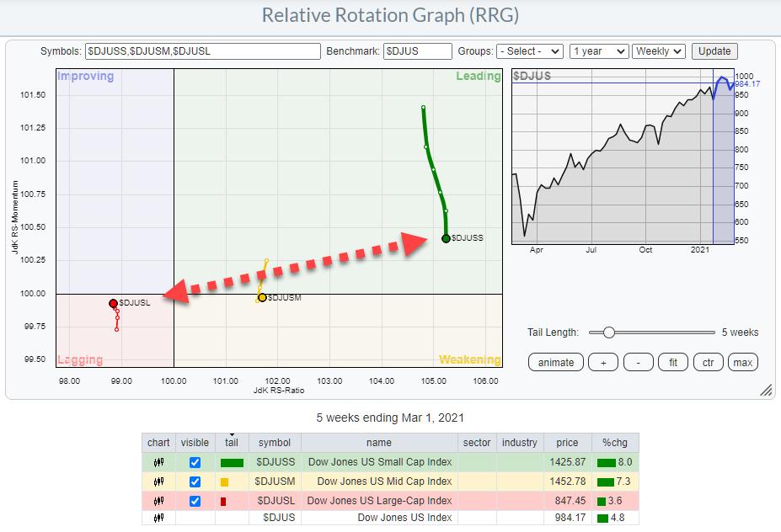Image resolution: width=781 pixels, height=532 pixels.
Task: Open chart icon for $DJUSS row
Action: tap(158, 462)
